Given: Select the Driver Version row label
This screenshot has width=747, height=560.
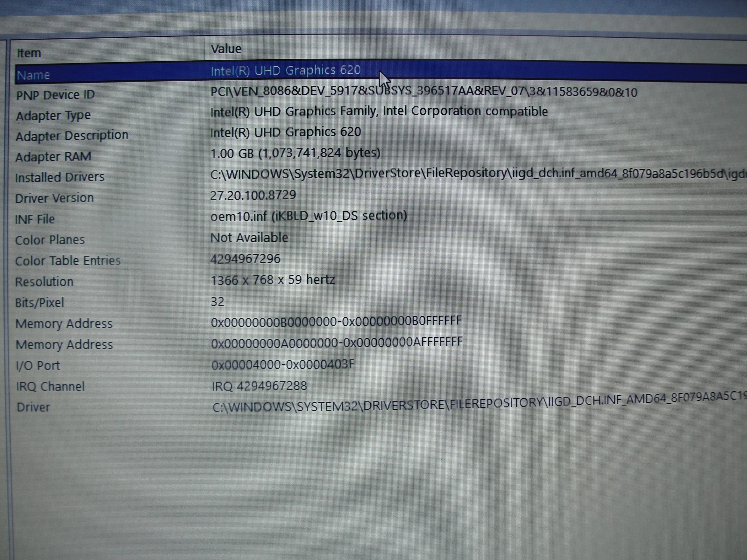Looking at the screenshot, I should point(54,198).
